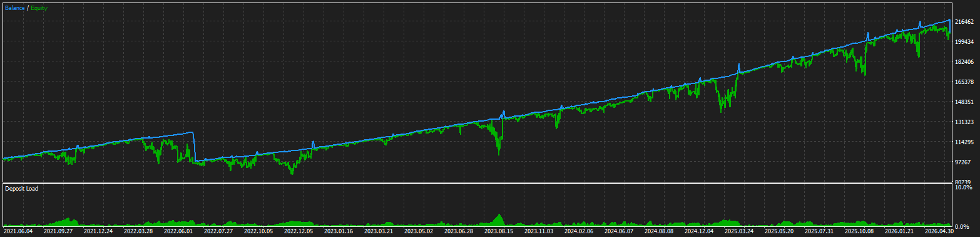Click the green Equity legend label
Screen dimensions: 980x237
[x=39, y=8]
